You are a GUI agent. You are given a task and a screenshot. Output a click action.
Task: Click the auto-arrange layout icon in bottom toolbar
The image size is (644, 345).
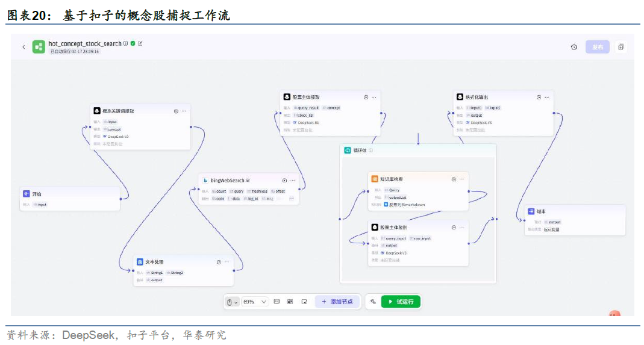(290, 302)
